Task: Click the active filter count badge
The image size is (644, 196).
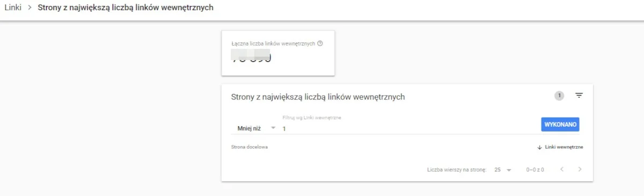Action: tap(559, 96)
